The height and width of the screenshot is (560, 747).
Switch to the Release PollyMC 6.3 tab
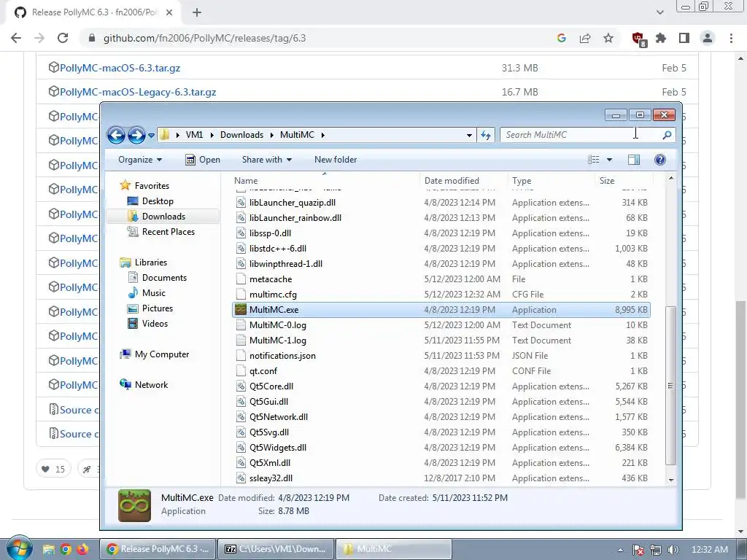93,12
